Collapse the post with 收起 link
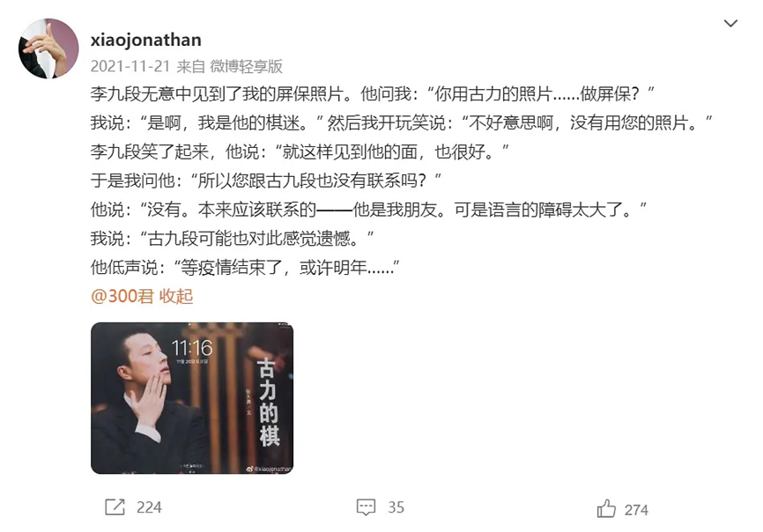 click(x=176, y=296)
